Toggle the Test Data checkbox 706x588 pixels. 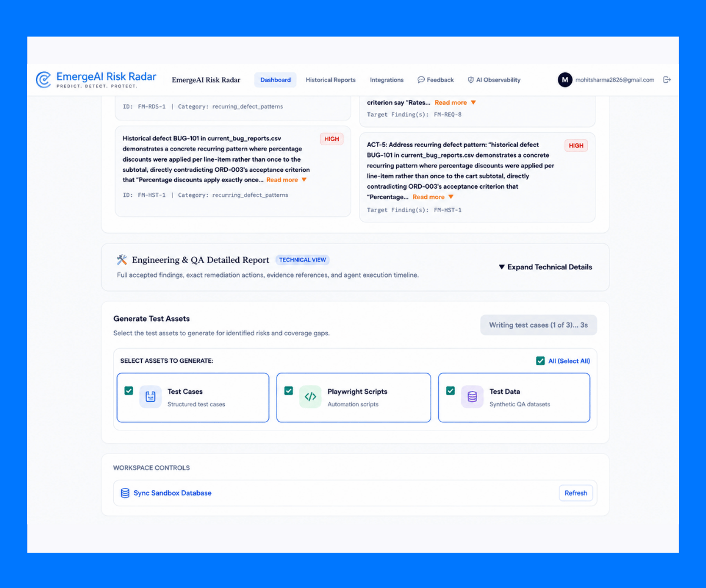point(450,390)
